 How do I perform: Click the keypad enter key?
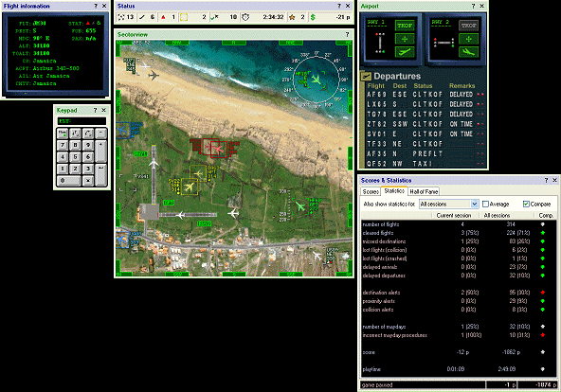tap(100, 175)
